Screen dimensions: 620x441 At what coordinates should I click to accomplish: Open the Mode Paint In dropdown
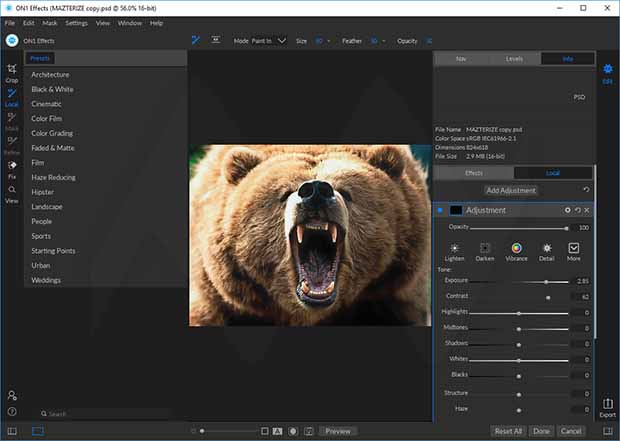coord(266,41)
